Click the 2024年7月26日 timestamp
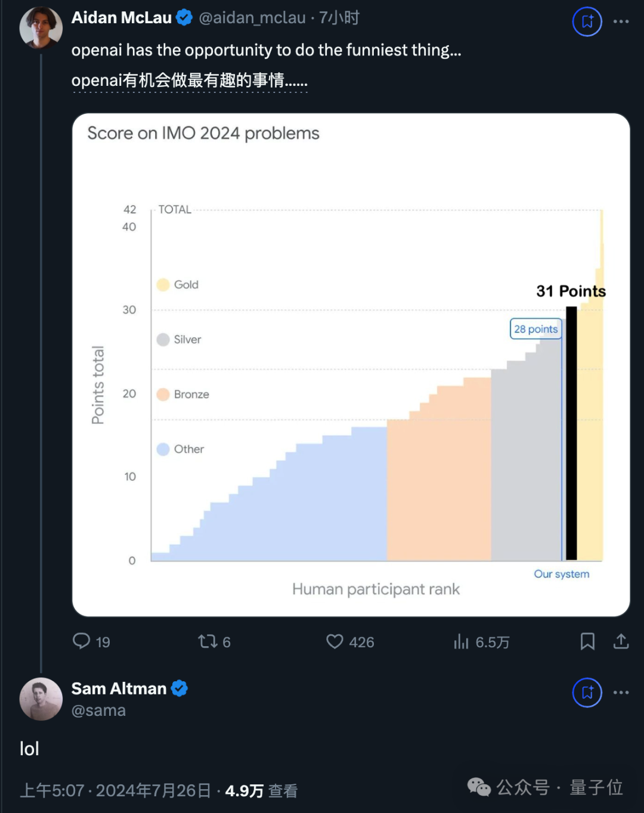 point(153,791)
